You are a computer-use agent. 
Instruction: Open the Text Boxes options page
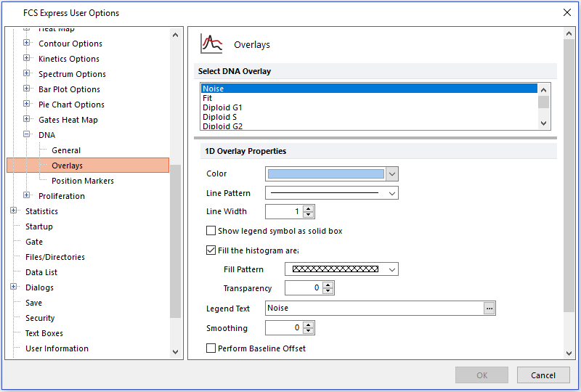(44, 333)
